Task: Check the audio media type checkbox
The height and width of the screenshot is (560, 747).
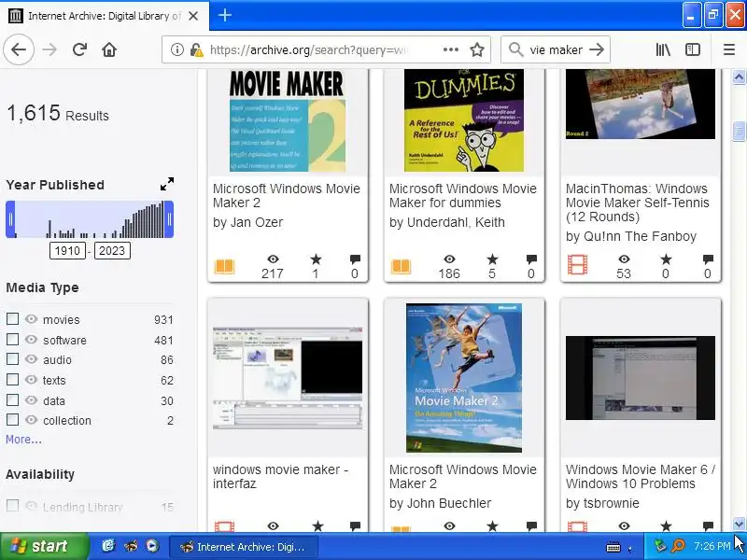Action: coord(12,359)
